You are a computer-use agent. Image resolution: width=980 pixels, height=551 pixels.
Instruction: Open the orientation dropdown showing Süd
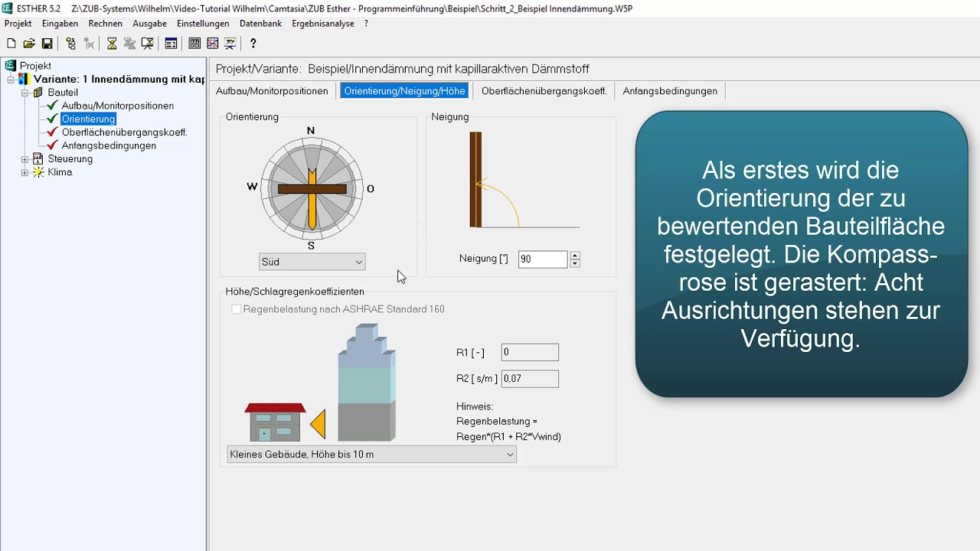coord(312,262)
